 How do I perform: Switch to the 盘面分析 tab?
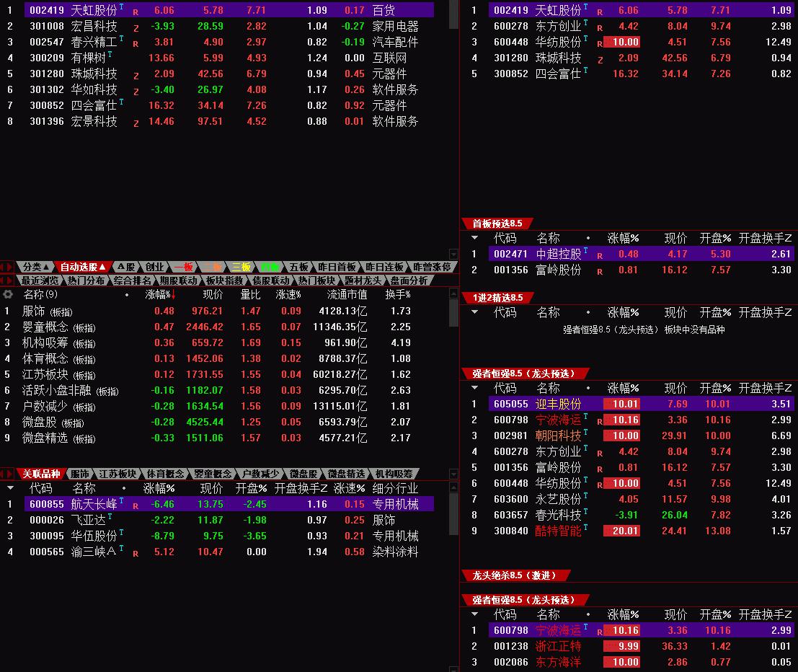[409, 280]
